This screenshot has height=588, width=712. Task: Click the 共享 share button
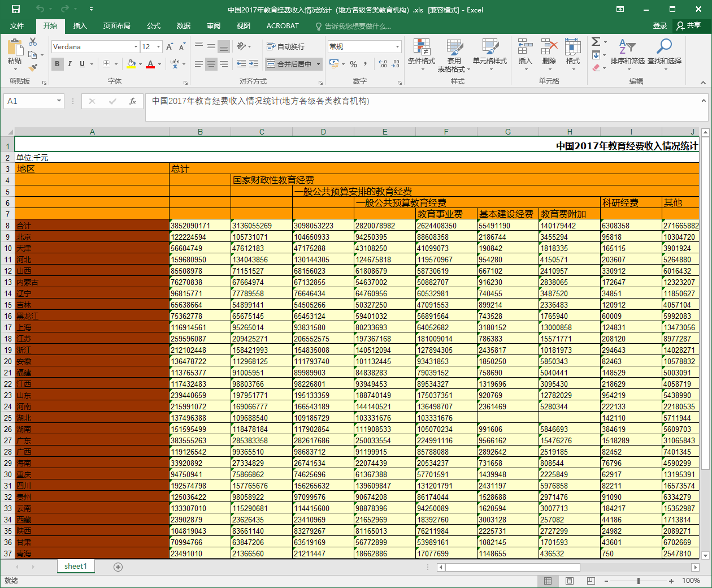pyautogui.click(x=689, y=26)
